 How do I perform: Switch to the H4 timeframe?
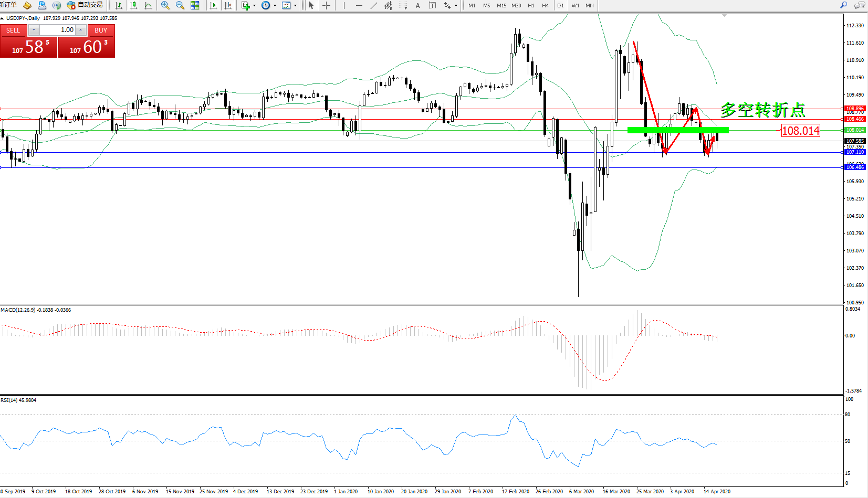545,5
